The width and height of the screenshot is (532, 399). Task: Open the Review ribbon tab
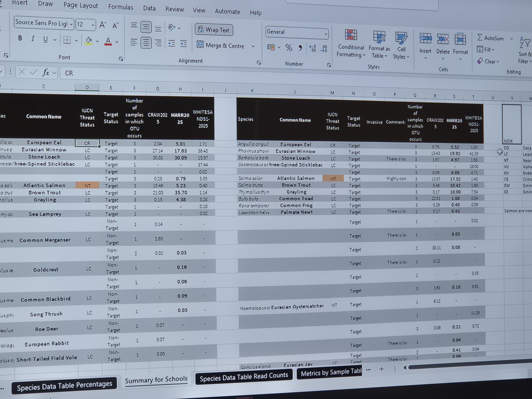point(174,9)
